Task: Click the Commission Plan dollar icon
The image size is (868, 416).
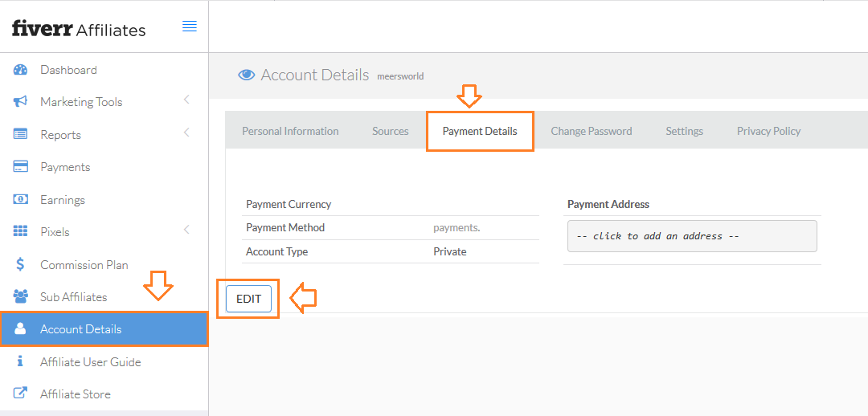Action: [20, 264]
